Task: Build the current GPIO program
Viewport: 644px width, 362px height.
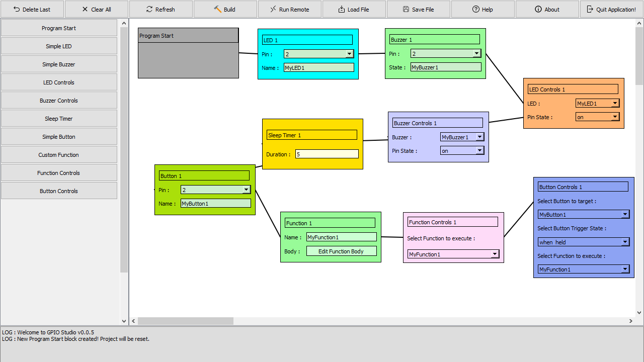Action: (x=225, y=9)
